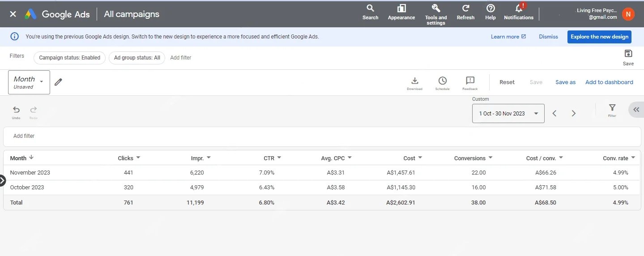This screenshot has width=644, height=256.
Task: Click October conversion rate 5.00%
Action: pos(620,188)
